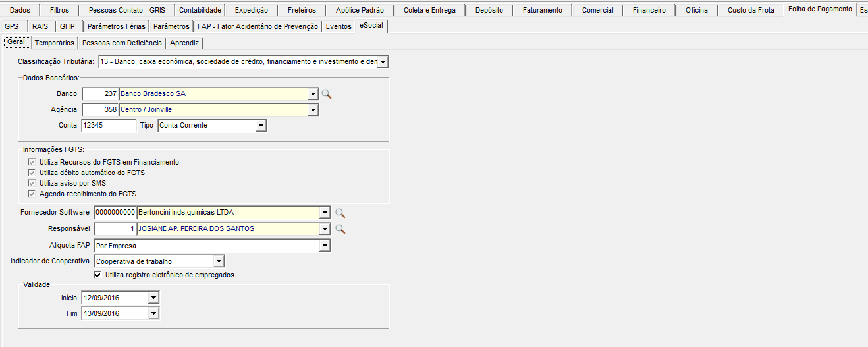Image resolution: width=868 pixels, height=347 pixels.
Task: Search Fornecedor Software with magnifier icon
Action: pyautogui.click(x=340, y=213)
